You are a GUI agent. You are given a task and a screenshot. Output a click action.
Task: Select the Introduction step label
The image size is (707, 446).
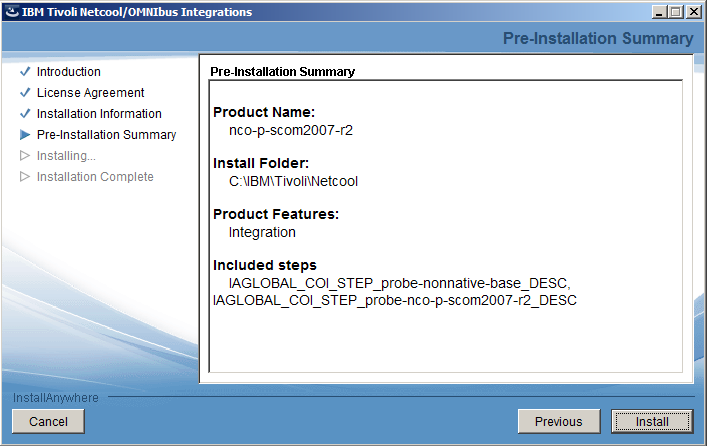click(69, 72)
